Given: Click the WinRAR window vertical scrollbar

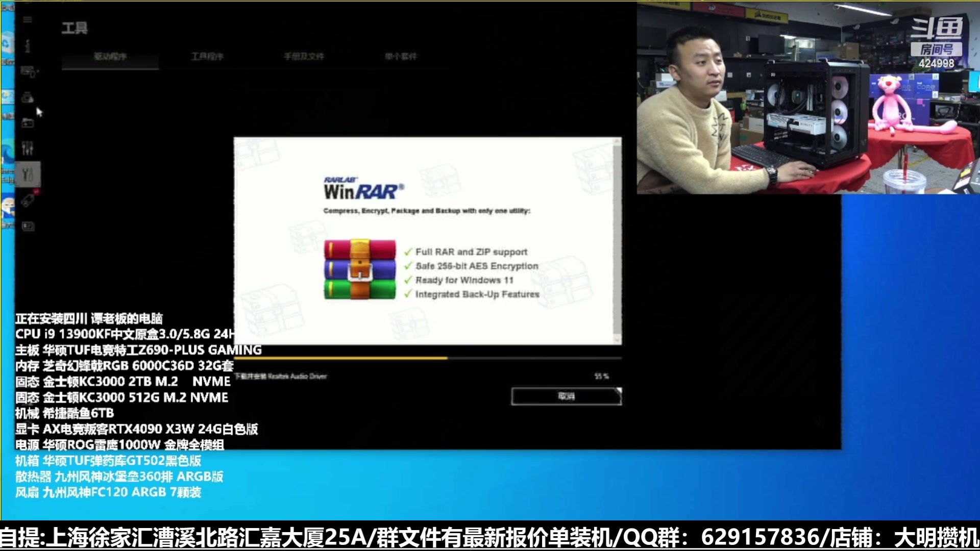Looking at the screenshot, I should coord(617,240).
